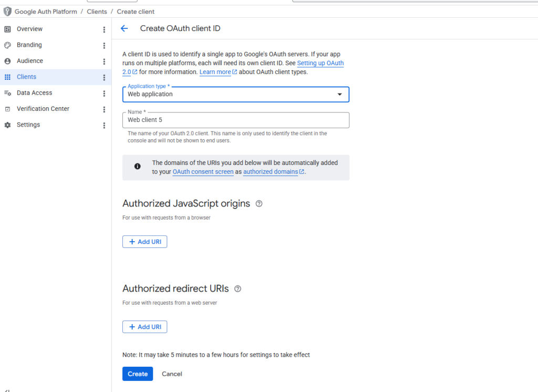
Task: Click the Clients breadcrumb link
Action: click(97, 12)
